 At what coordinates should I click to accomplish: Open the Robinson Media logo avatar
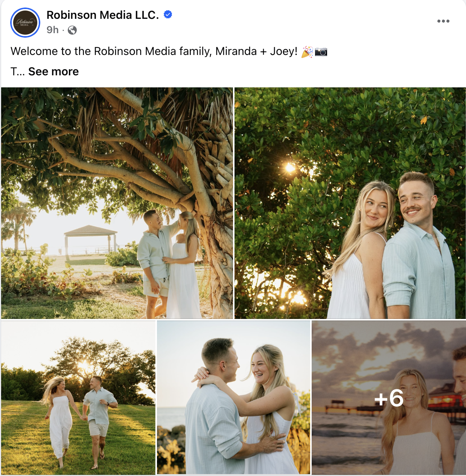coord(25,23)
